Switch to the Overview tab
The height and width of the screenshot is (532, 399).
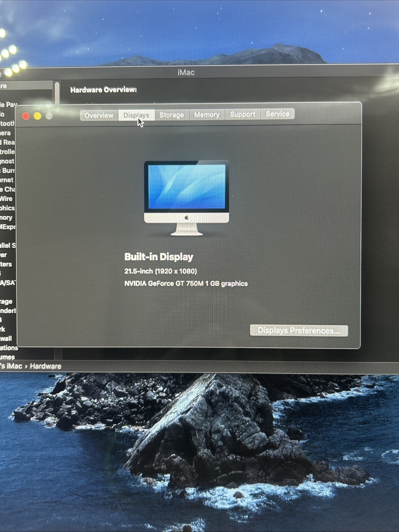point(99,115)
